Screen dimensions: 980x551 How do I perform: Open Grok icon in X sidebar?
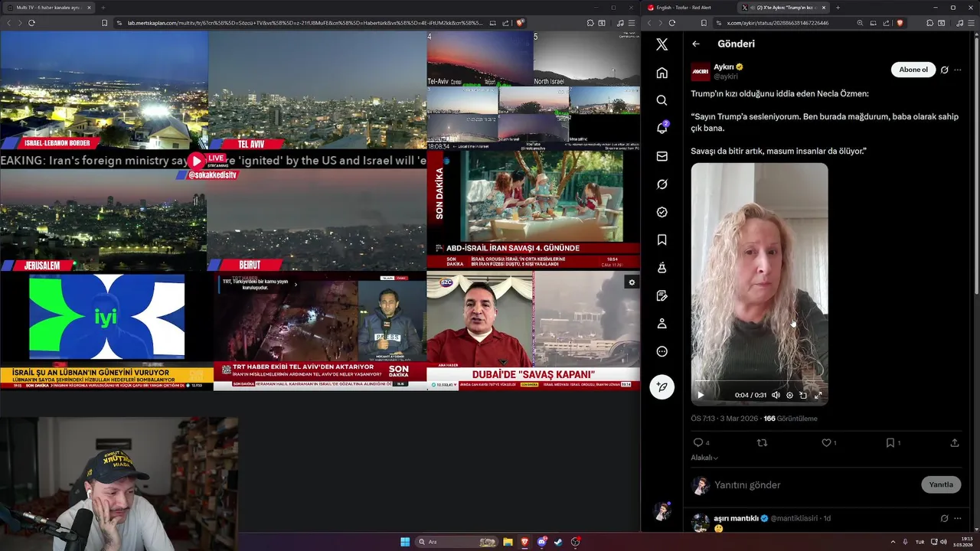(x=662, y=184)
